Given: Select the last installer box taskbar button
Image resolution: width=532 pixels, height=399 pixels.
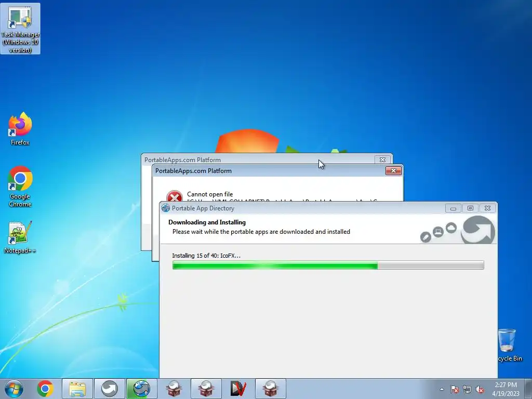Looking at the screenshot, I should (x=270, y=389).
